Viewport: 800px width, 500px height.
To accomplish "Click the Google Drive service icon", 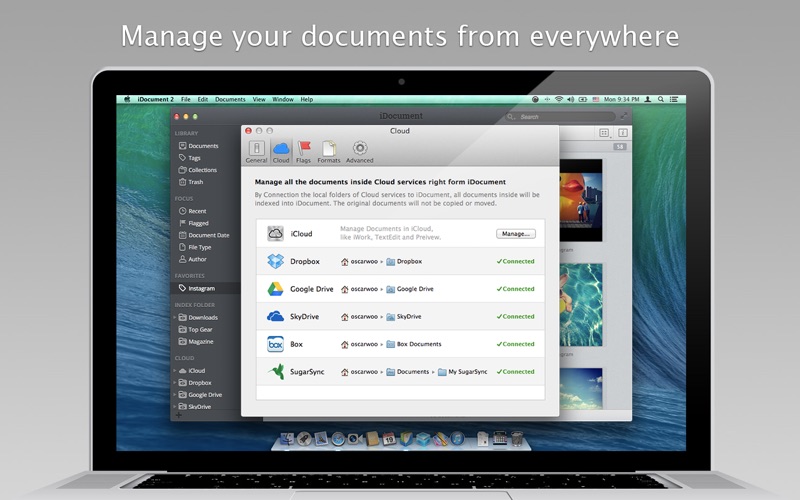I will (275, 289).
